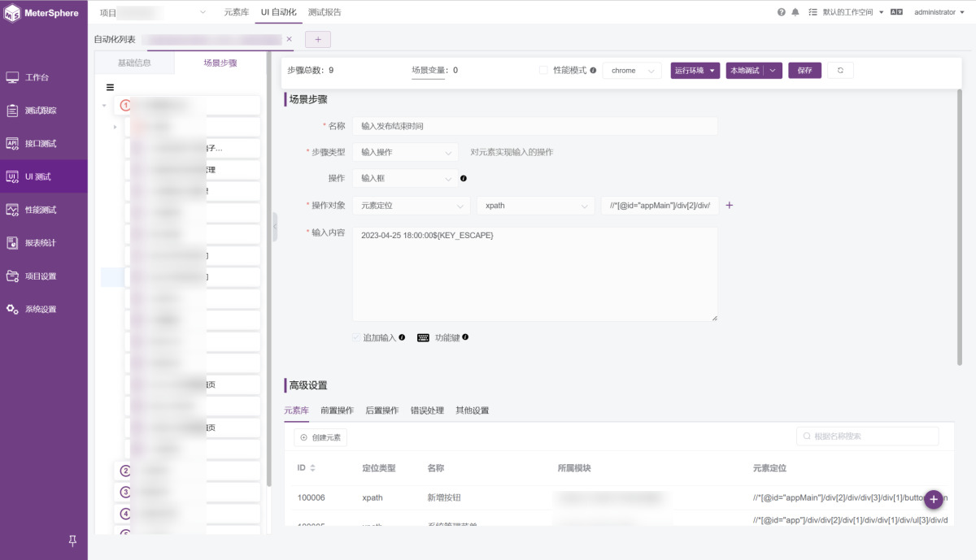Expand the 本地调试 arrow options

click(x=773, y=71)
